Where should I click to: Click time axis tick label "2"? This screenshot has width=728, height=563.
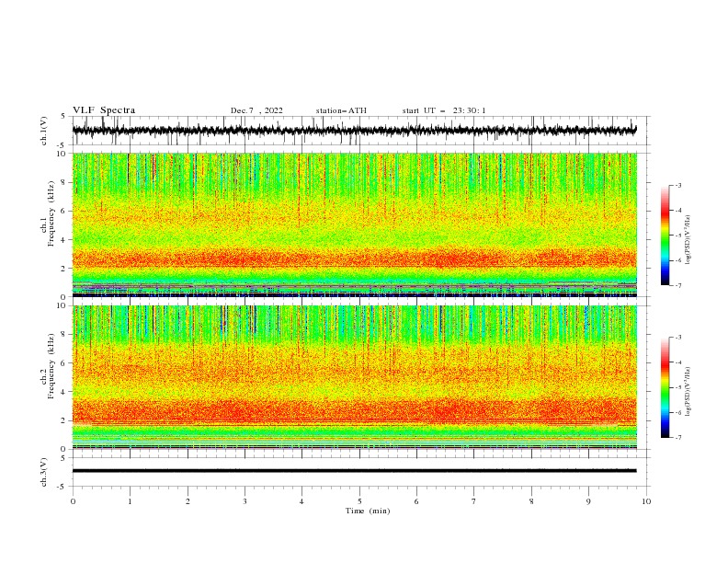(x=188, y=501)
